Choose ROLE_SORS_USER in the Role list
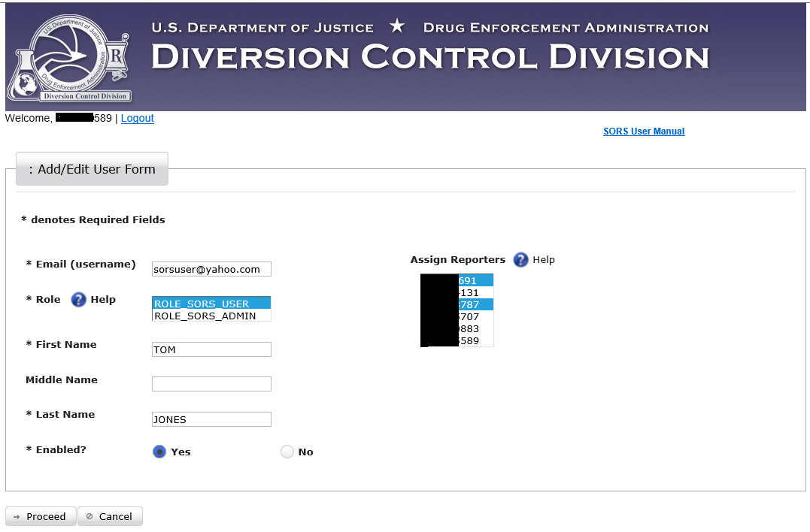This screenshot has height=532, width=810. (211, 304)
